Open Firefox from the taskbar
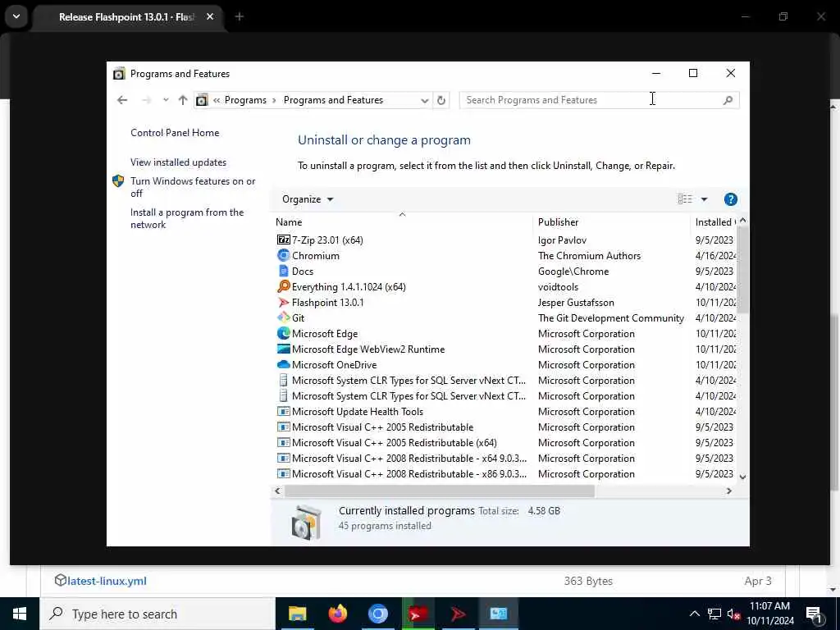Viewport: 840px width, 630px height. 337,614
